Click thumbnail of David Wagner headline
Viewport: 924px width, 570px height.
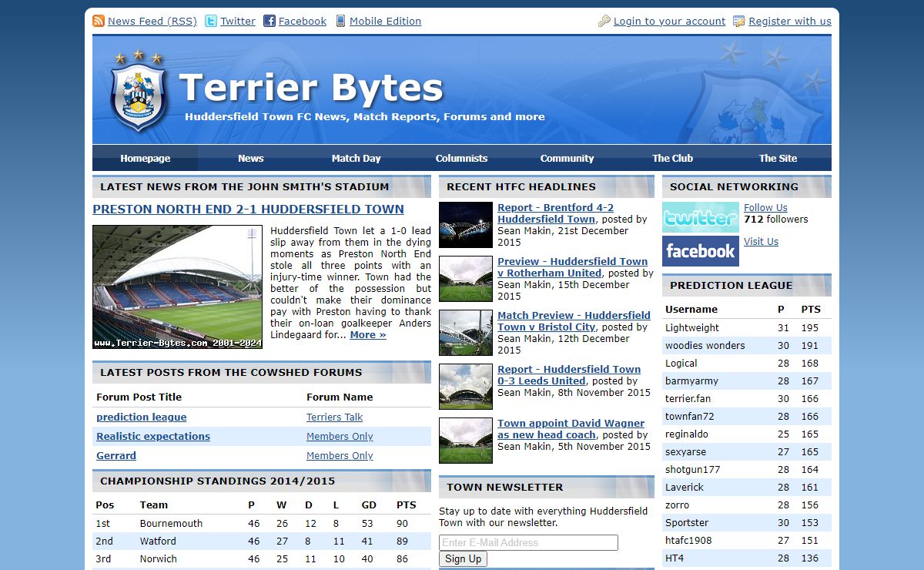point(466,441)
